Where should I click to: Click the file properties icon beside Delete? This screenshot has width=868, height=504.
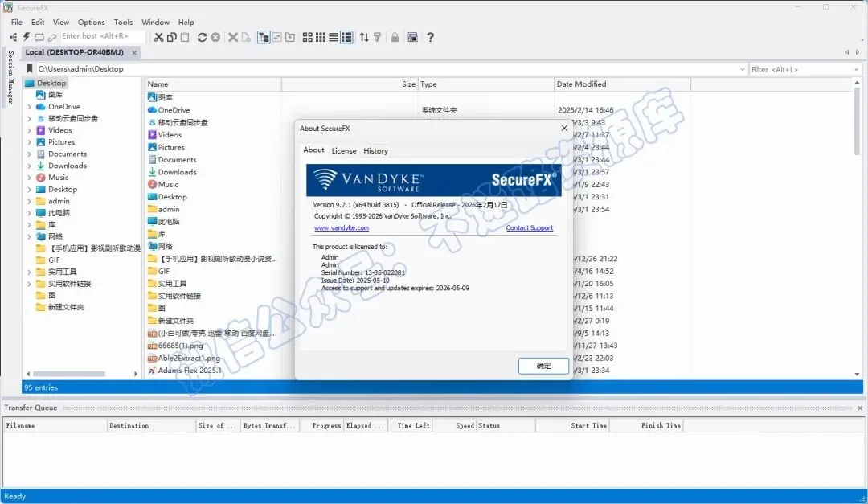pos(247,37)
